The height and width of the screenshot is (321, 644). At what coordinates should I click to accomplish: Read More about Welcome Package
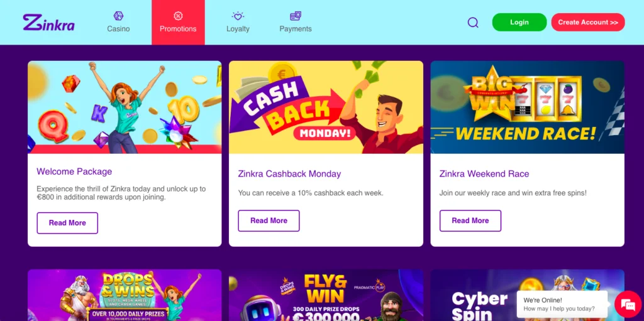click(x=67, y=223)
